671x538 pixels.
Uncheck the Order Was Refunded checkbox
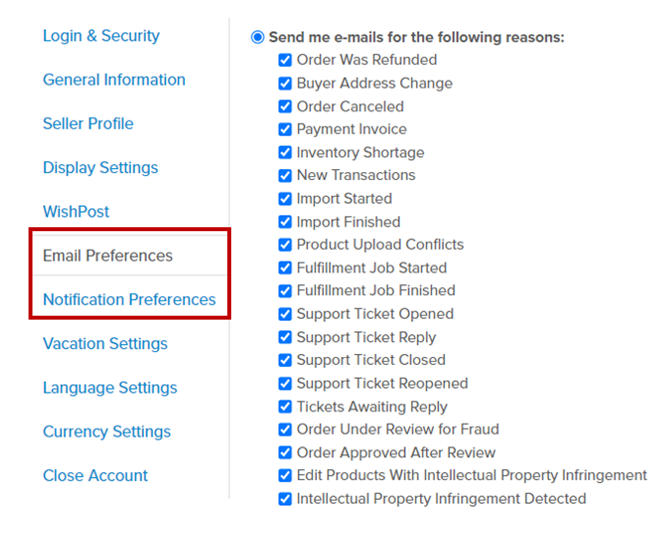click(285, 60)
